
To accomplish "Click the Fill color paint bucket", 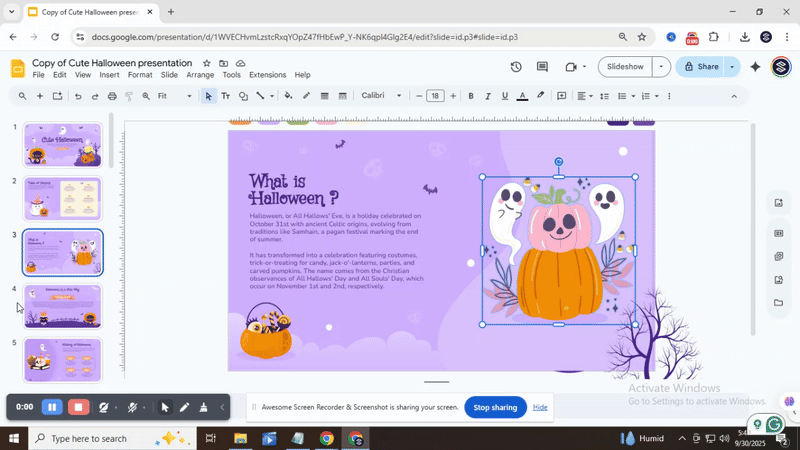I will coord(288,96).
